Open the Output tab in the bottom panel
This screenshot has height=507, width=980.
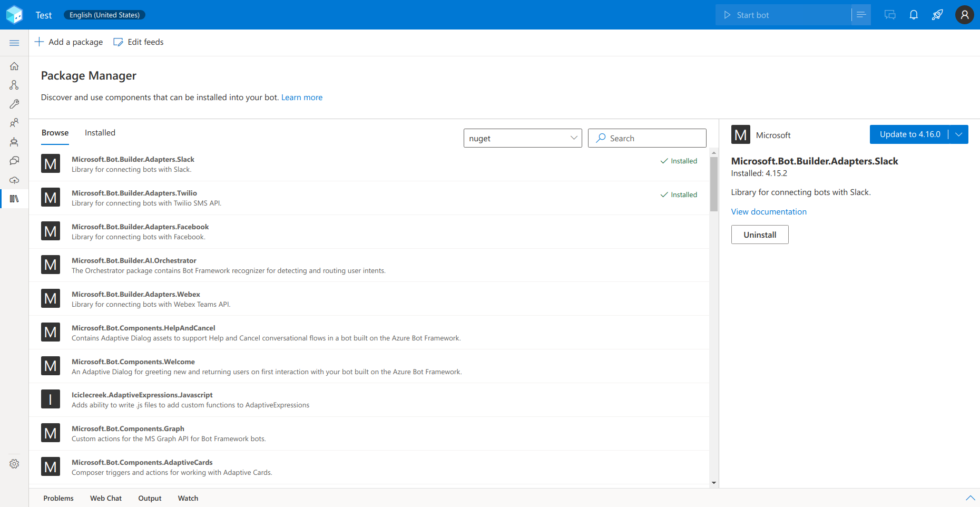point(150,498)
